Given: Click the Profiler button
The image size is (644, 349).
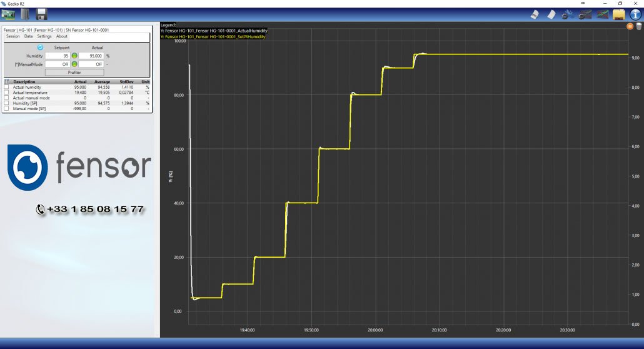Looking at the screenshot, I should (74, 73).
